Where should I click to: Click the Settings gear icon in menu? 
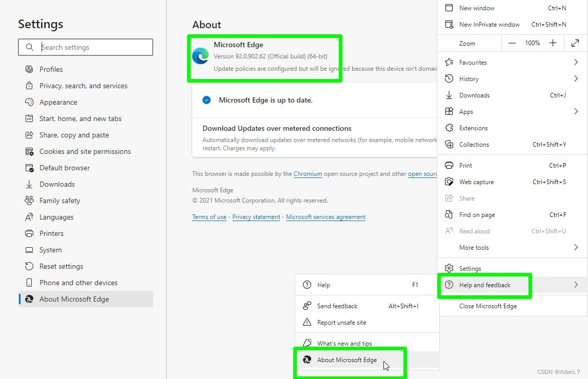pyautogui.click(x=449, y=268)
